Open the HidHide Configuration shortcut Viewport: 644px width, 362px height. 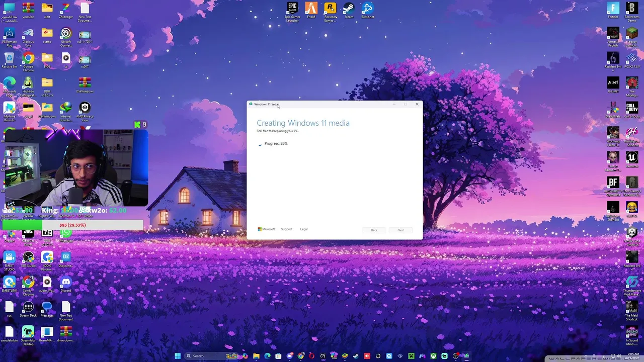pos(28,87)
